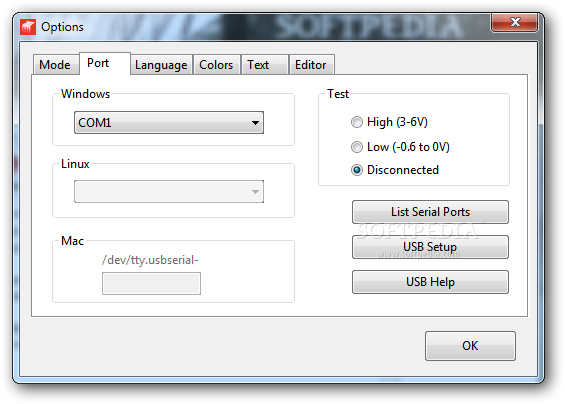This screenshot has width=565, height=404.
Task: Choose Low (-0.6 to 0V) test option
Action: tap(357, 147)
